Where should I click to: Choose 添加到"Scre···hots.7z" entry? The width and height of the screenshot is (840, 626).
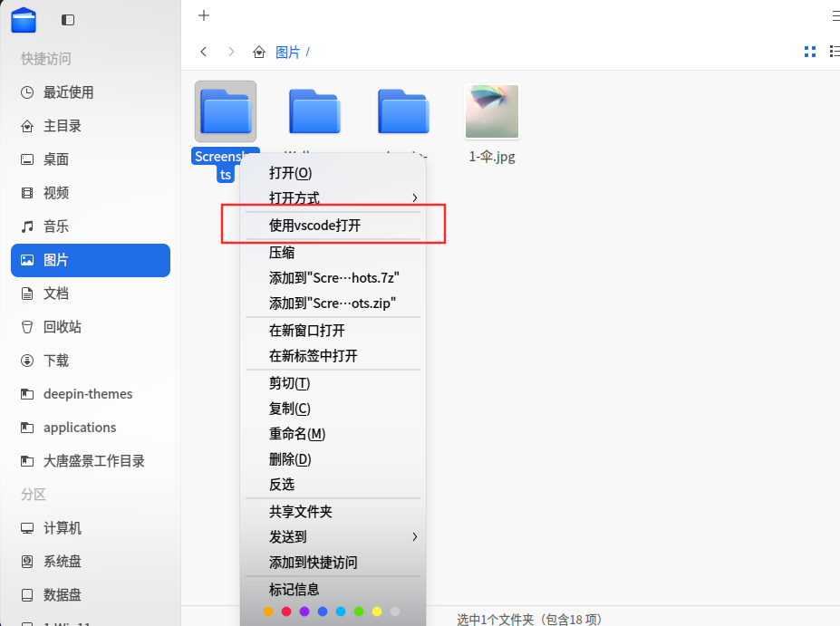pos(333,278)
